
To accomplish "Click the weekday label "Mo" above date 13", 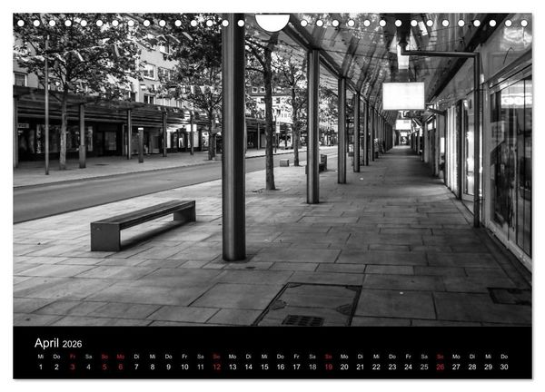I will pyautogui.click(x=233, y=357).
